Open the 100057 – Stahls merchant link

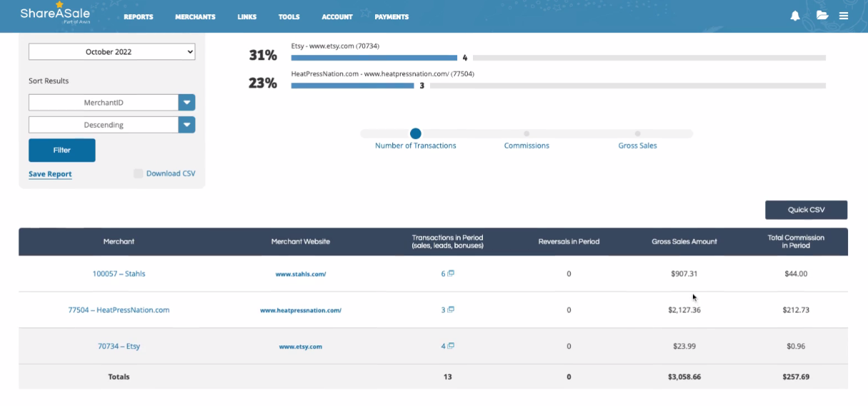coord(119,273)
